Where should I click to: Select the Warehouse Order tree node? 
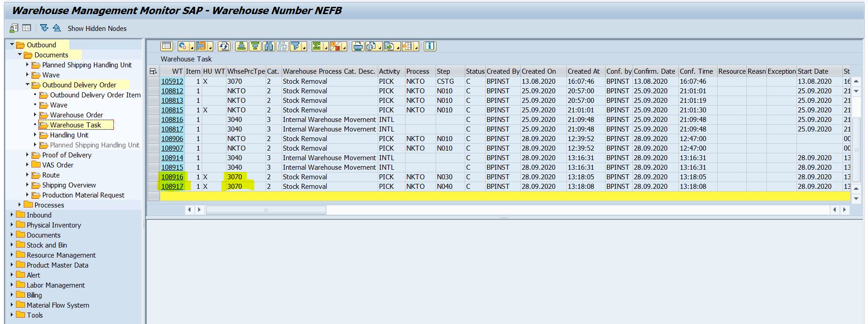76,115
